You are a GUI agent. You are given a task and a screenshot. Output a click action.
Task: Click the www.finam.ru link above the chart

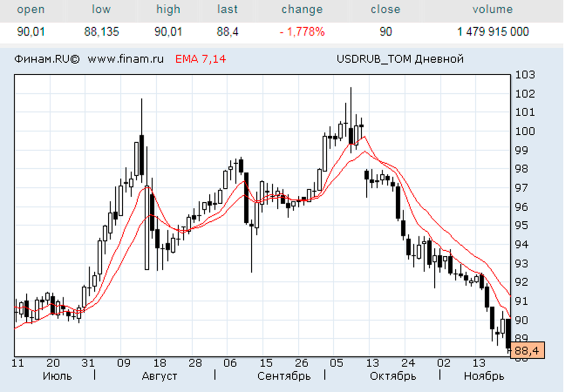[125, 59]
